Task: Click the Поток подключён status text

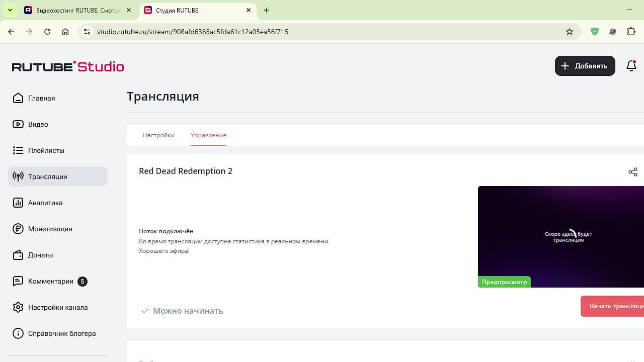Action: 166,231
